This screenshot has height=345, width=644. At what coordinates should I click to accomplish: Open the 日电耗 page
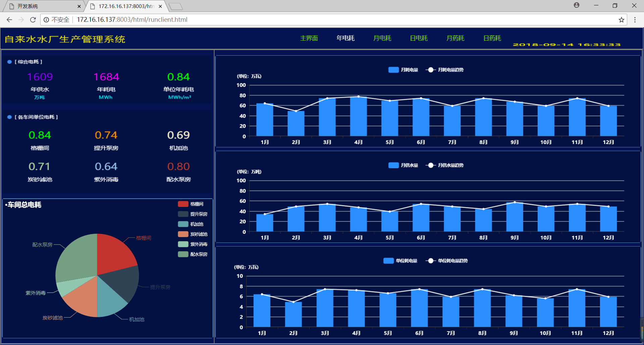point(419,38)
